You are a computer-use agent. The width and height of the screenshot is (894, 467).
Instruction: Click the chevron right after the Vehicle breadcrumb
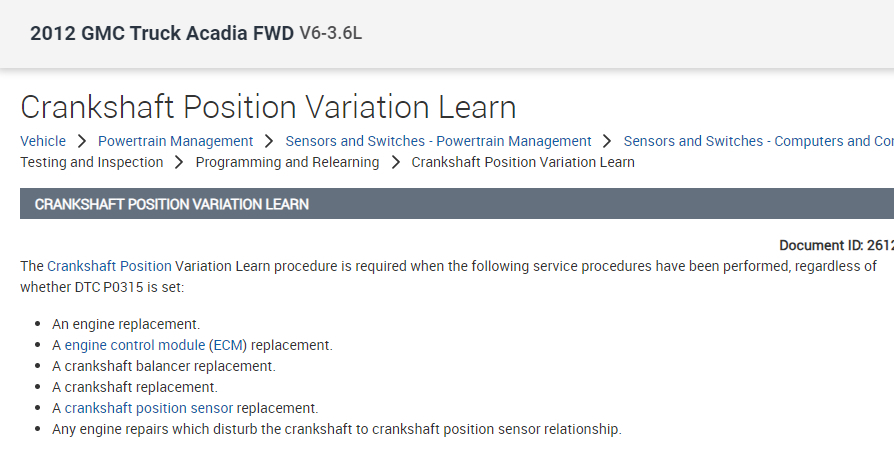[x=82, y=142]
